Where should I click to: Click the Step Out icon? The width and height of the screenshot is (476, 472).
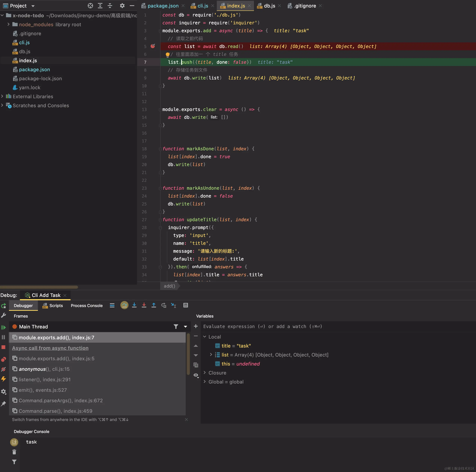click(x=154, y=305)
